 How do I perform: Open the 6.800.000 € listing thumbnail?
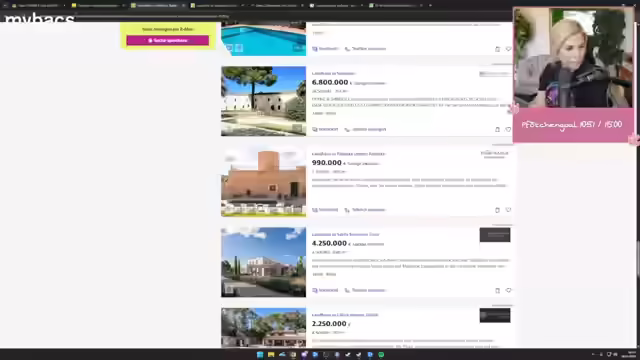[x=263, y=101]
